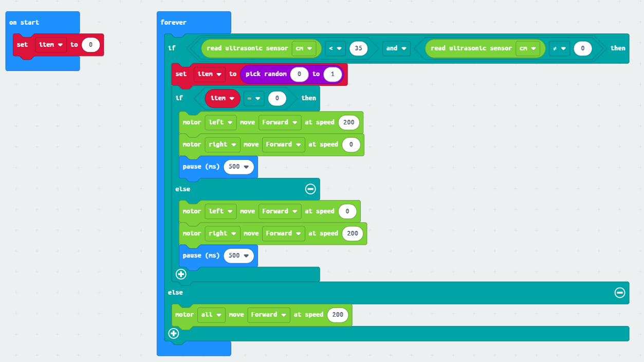Select the 'forever' block header

pyautogui.click(x=174, y=23)
